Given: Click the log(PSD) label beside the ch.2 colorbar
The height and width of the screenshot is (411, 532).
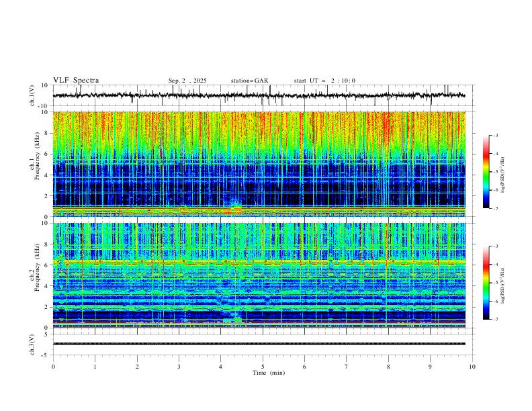Looking at the screenshot, I should 503,285.
